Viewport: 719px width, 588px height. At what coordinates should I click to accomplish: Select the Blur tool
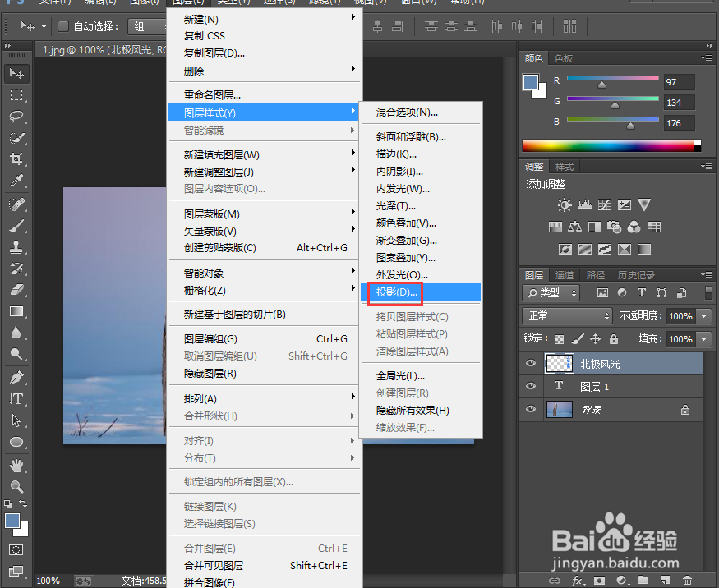pos(16,333)
